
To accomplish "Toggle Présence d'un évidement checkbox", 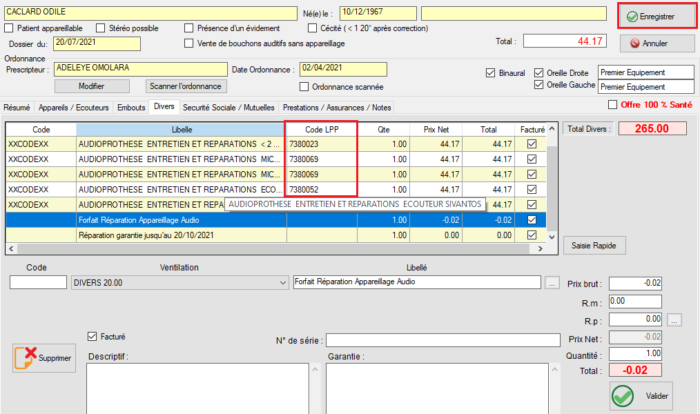I will [189, 28].
